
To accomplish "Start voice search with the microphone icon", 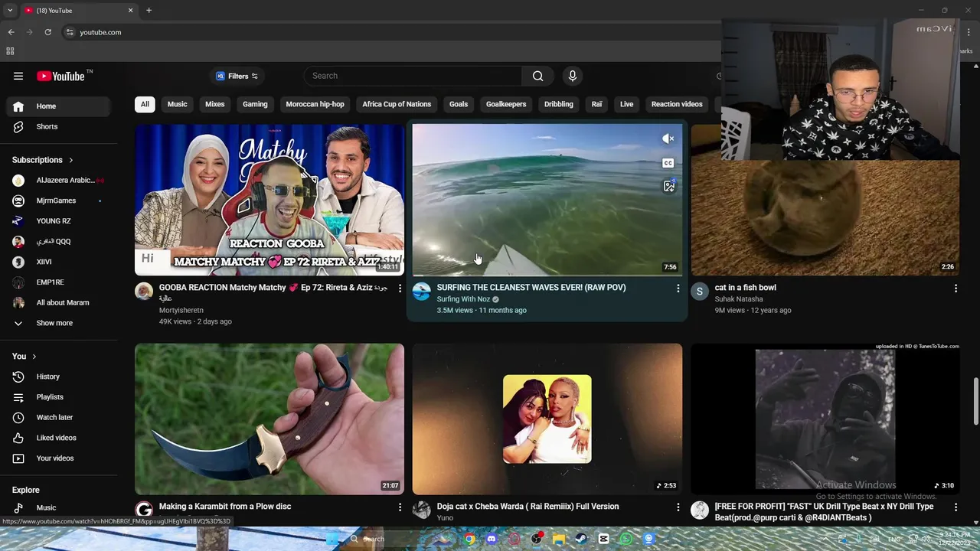I will click(572, 76).
